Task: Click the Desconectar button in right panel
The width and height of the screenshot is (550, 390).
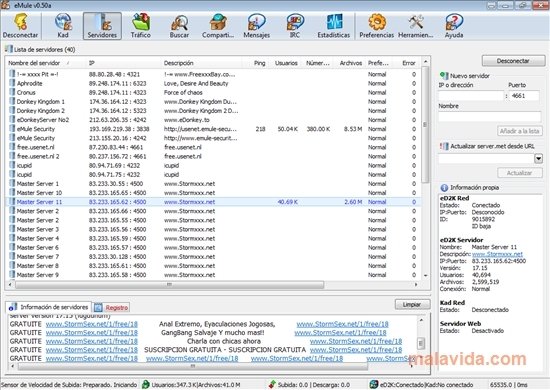Action: pos(513,61)
